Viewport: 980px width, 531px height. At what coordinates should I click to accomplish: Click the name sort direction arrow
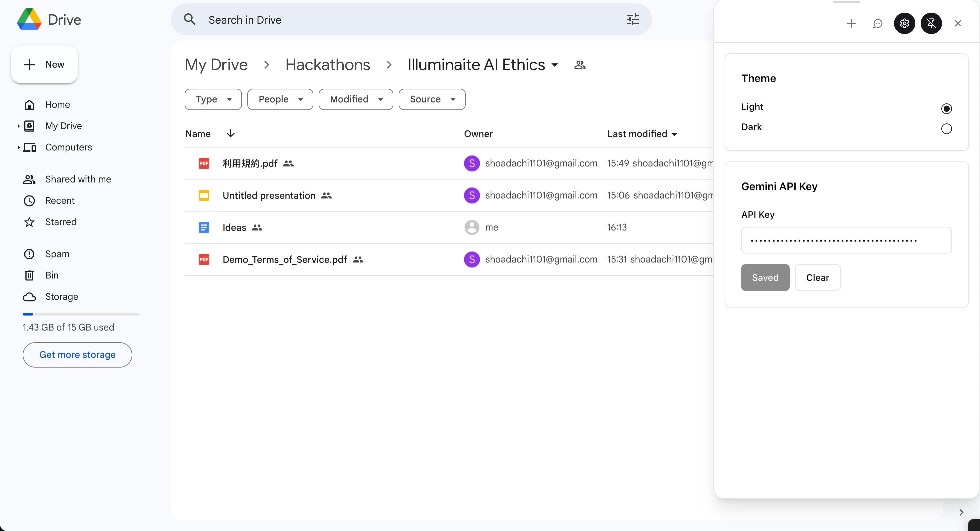(231, 134)
